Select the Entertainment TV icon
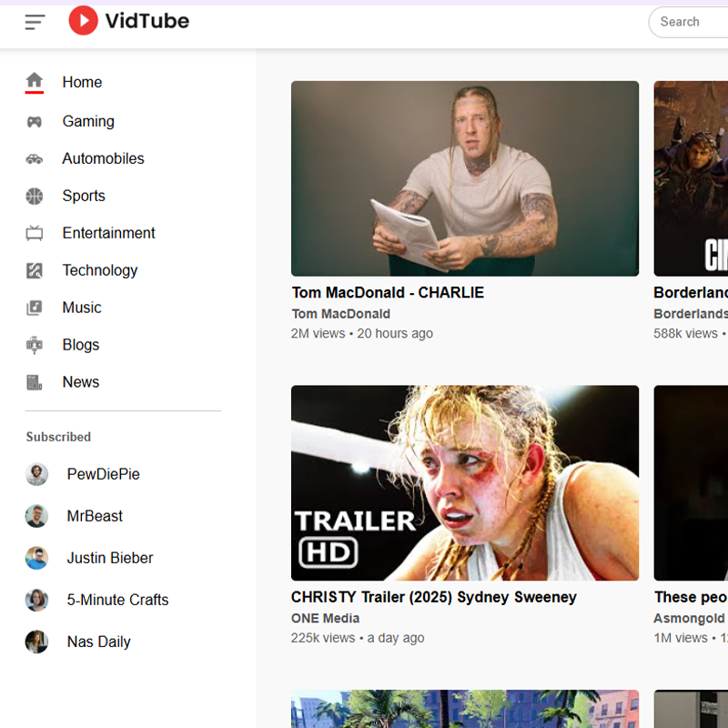728x728 pixels. pos(35,233)
